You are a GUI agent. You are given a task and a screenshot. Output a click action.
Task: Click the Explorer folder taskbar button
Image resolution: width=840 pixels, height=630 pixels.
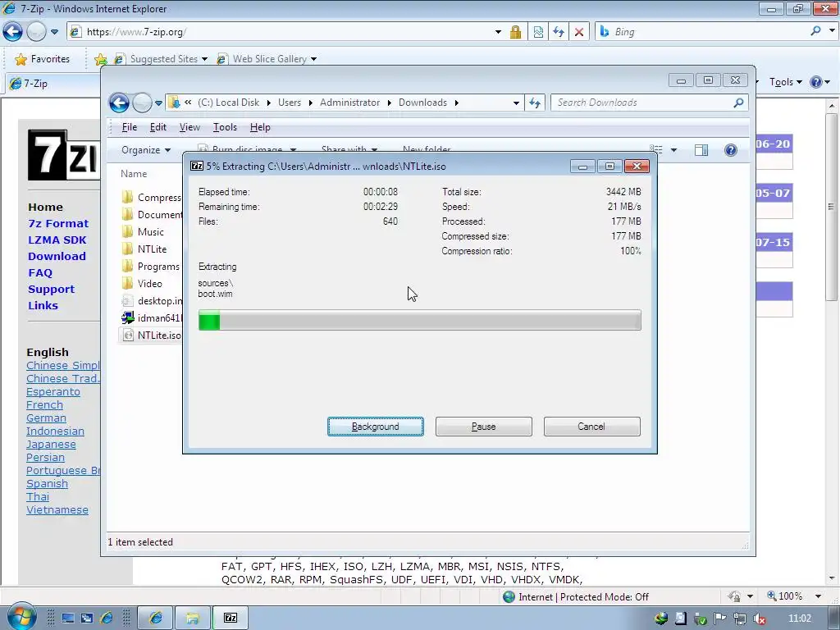pos(192,619)
